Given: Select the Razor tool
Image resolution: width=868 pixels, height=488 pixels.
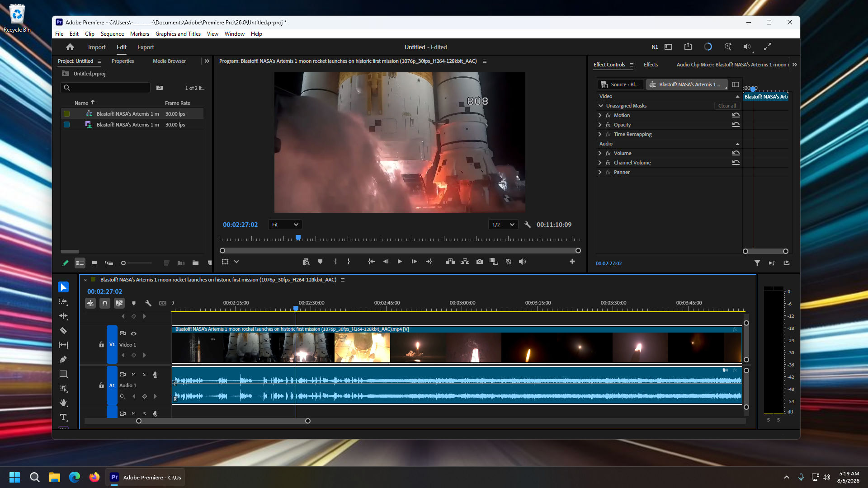Looking at the screenshot, I should coord(63,331).
